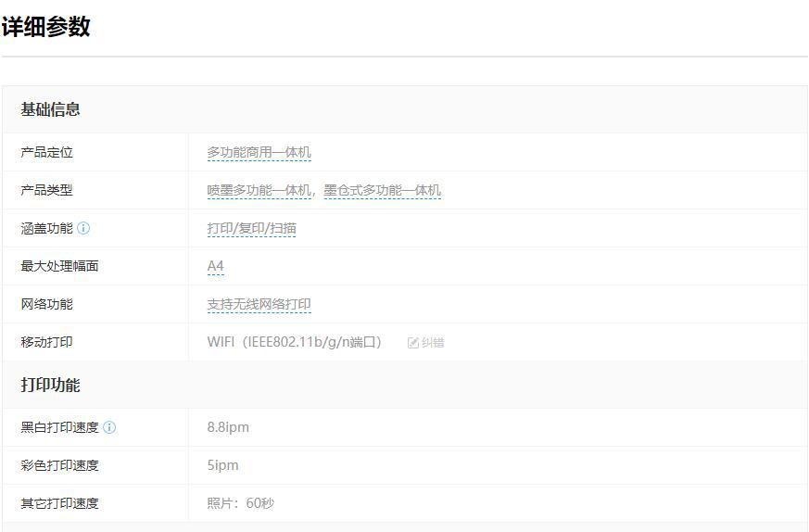The height and width of the screenshot is (532, 809).
Task: Click info icon next to 涵盖功能
Action: click(83, 228)
